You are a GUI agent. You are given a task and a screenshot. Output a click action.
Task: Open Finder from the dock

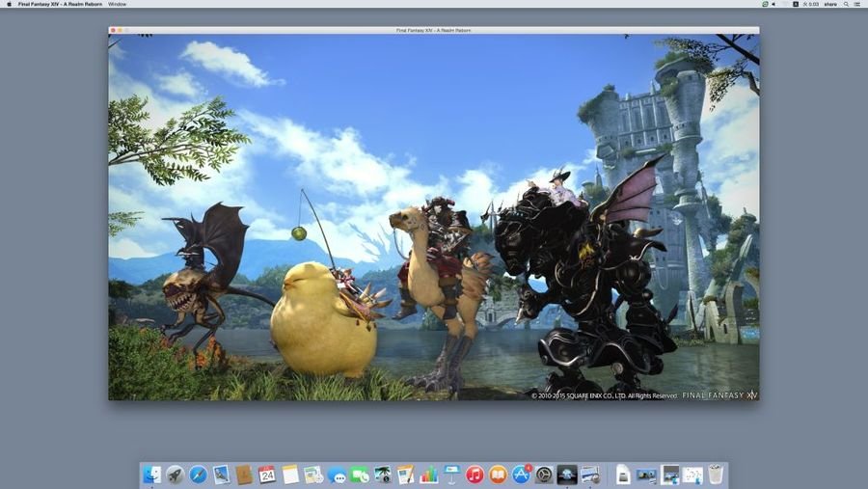[152, 475]
